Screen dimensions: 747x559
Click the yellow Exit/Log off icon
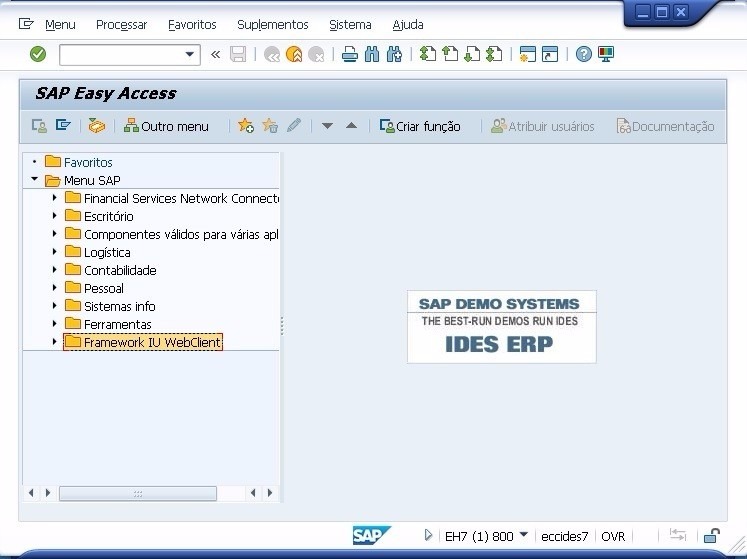pos(294,54)
